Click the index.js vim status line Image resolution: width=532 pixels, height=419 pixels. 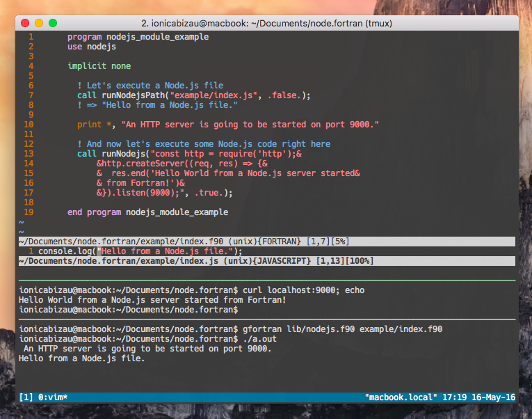[267, 261]
